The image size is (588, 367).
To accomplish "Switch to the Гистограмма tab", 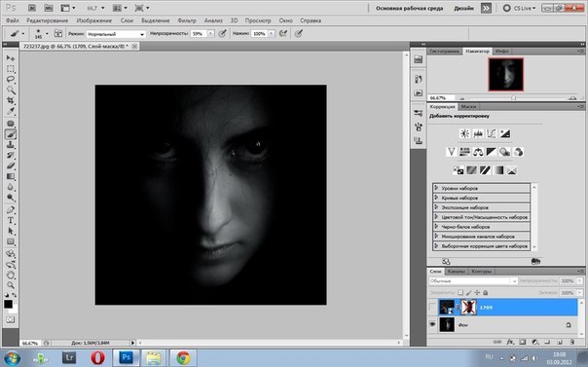I will (x=445, y=51).
